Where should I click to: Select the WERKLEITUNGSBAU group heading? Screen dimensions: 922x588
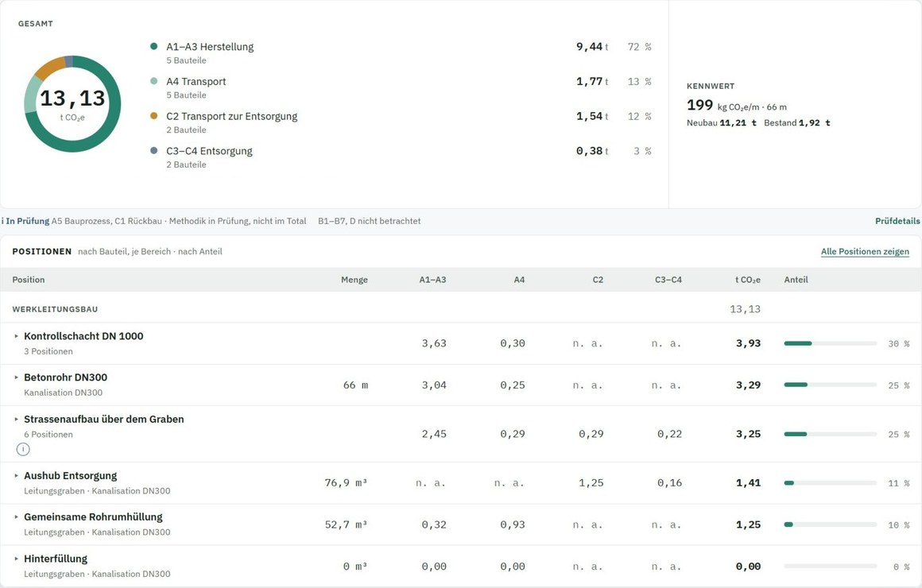point(56,309)
